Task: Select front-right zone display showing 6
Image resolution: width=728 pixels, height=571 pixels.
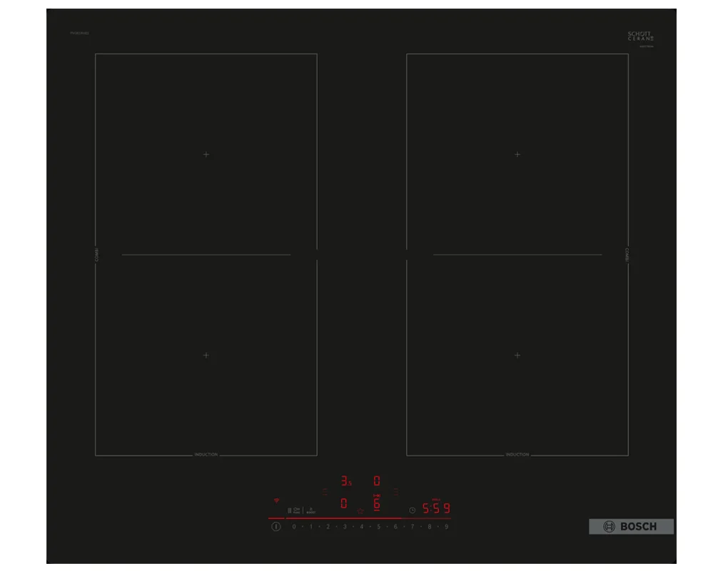Action: [377, 504]
